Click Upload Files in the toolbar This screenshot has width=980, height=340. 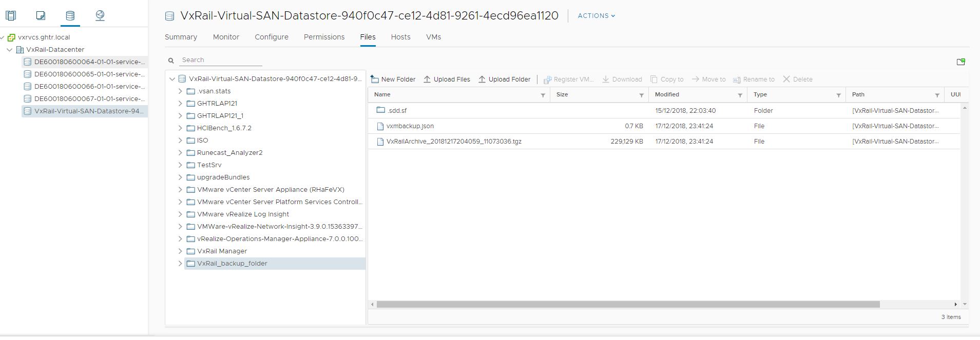447,79
